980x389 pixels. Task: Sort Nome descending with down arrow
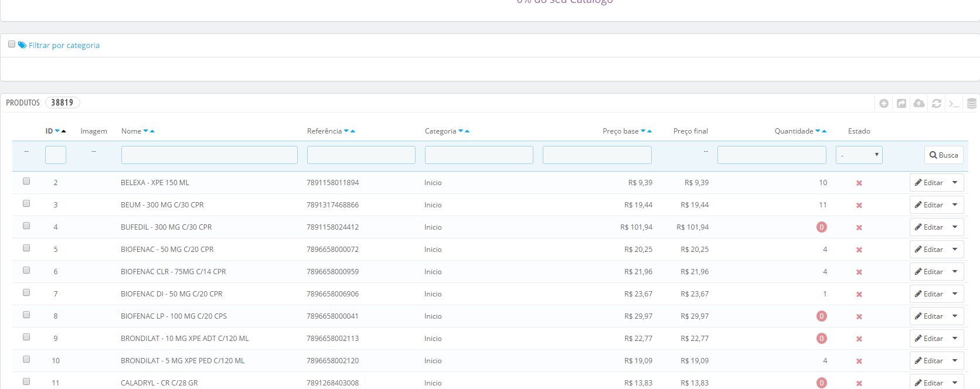(146, 131)
